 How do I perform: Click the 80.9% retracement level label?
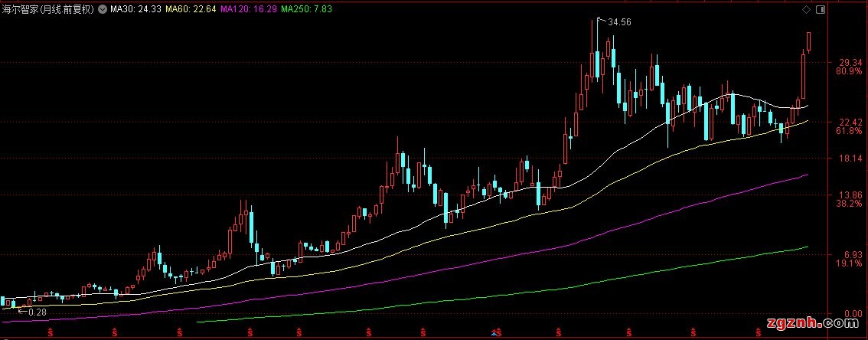[850, 71]
